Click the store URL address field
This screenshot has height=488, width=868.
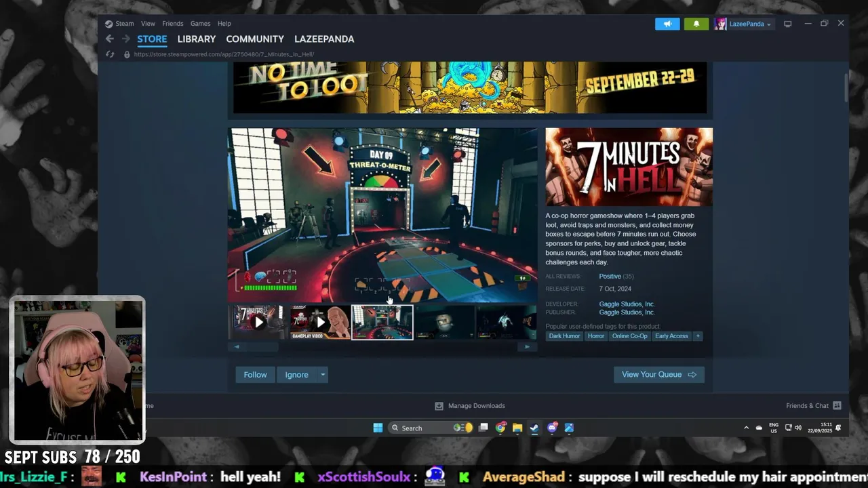tap(224, 54)
